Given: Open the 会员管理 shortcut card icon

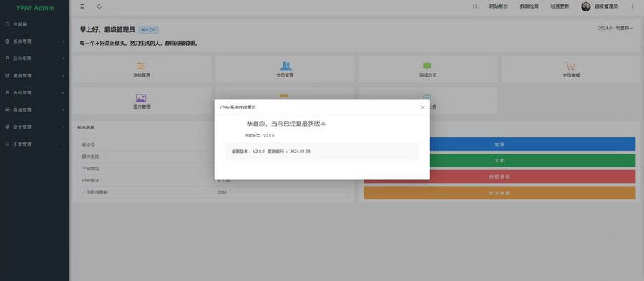Looking at the screenshot, I should click(286, 66).
